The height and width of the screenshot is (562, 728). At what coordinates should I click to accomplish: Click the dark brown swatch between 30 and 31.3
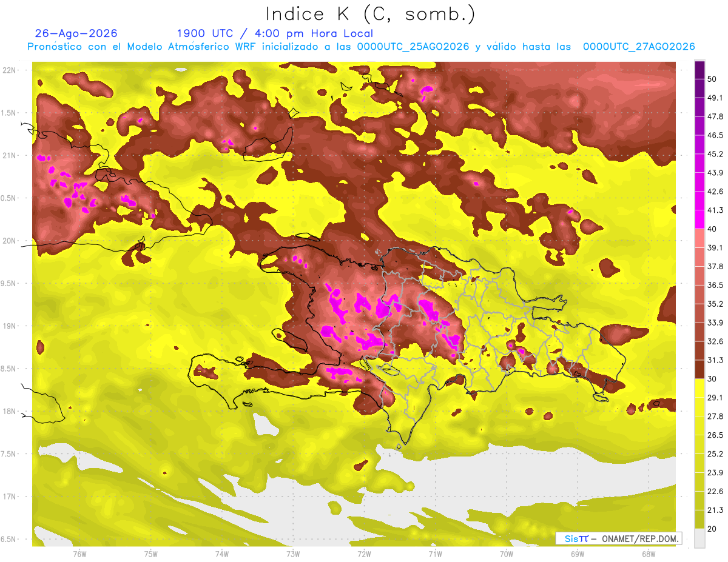click(x=699, y=369)
